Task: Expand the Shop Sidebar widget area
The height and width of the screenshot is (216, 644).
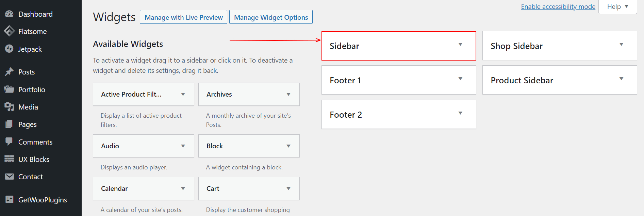Action: coord(621,45)
